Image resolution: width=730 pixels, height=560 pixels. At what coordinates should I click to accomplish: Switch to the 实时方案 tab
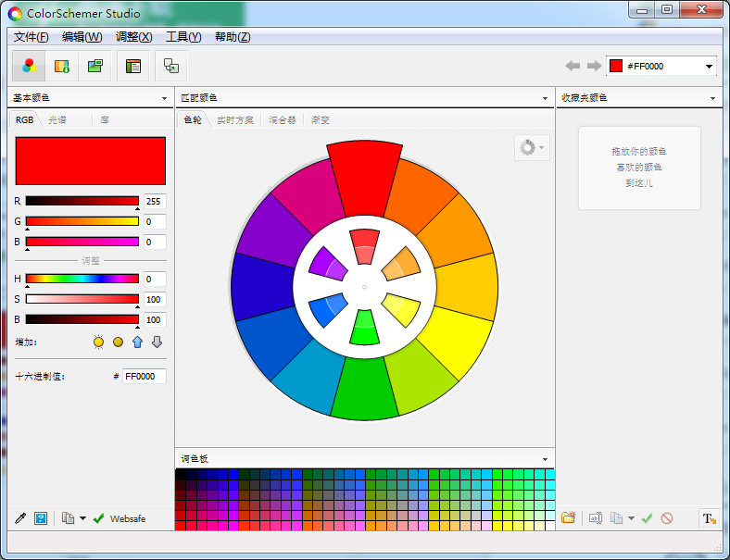click(x=235, y=119)
